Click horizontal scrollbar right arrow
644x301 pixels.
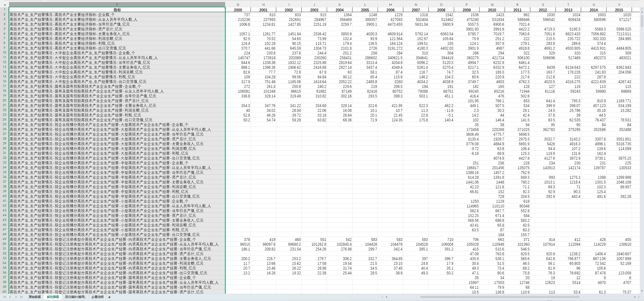[x=635, y=297]
